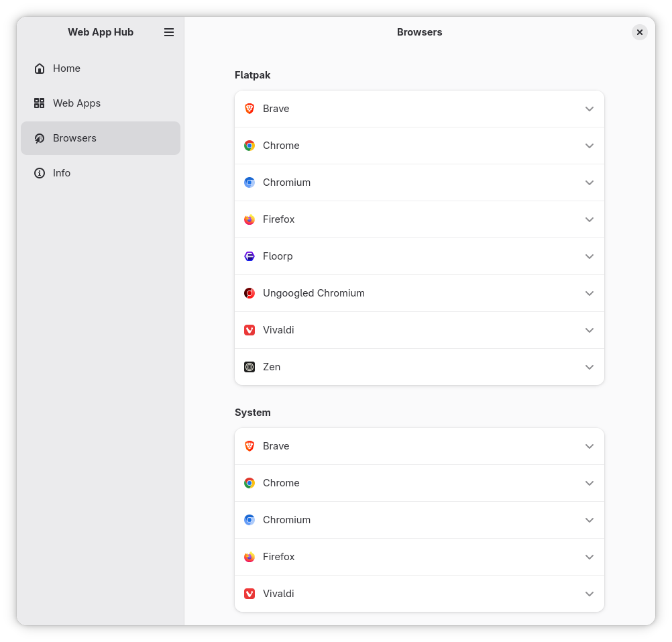This screenshot has width=672, height=642.
Task: Click the Chromium icon in Flatpak list
Action: [249, 182]
